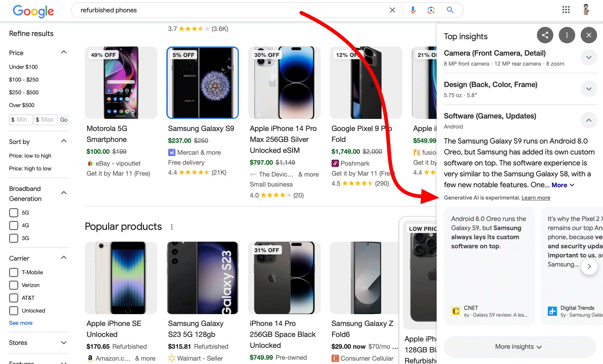
Task: Select the $100 - $250 price filter
Action: [x=23, y=79]
